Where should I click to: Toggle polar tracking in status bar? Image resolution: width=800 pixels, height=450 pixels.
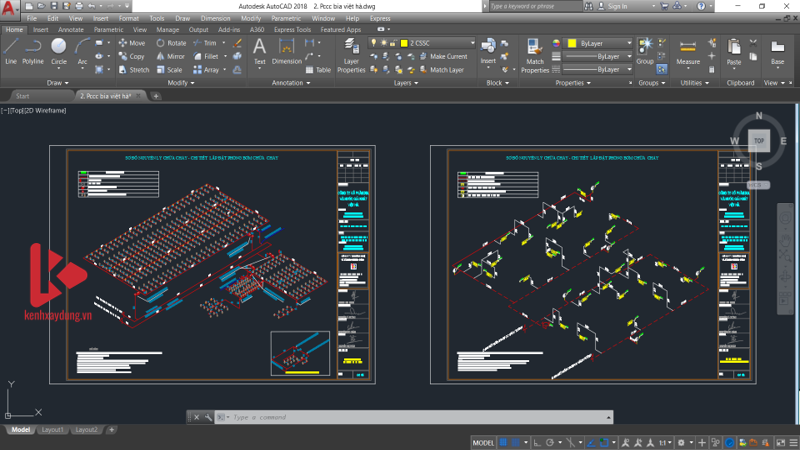click(x=549, y=442)
